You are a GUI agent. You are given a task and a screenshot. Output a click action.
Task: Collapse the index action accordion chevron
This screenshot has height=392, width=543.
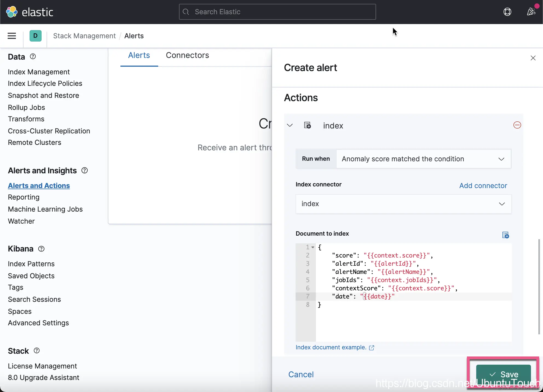click(290, 125)
